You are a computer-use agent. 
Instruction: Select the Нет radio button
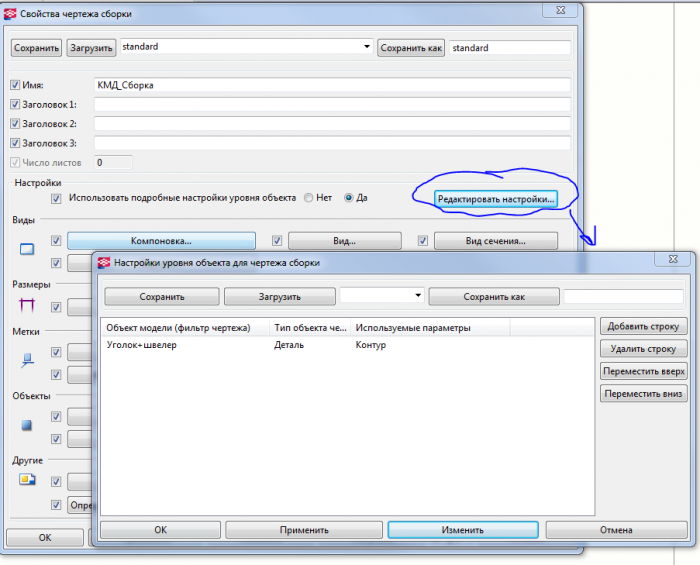pos(308,198)
